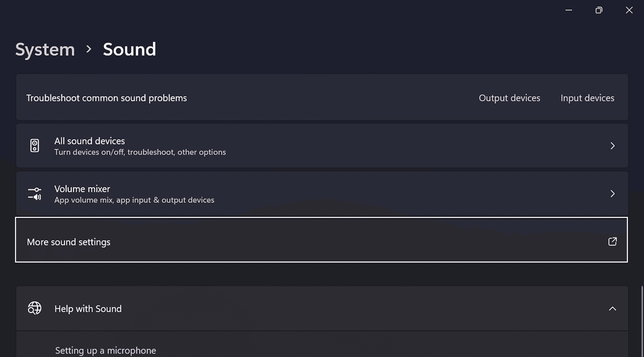644x357 pixels.
Task: Select the All sound devices label
Action: (x=90, y=141)
